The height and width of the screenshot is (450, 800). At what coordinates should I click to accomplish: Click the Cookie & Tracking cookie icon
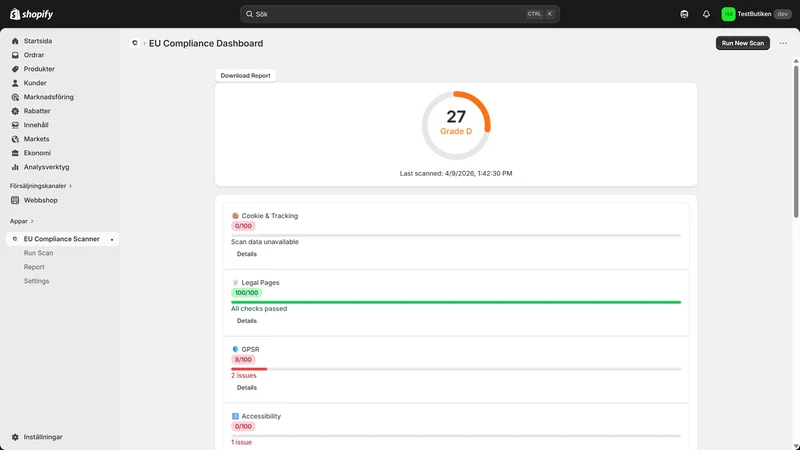(x=235, y=216)
